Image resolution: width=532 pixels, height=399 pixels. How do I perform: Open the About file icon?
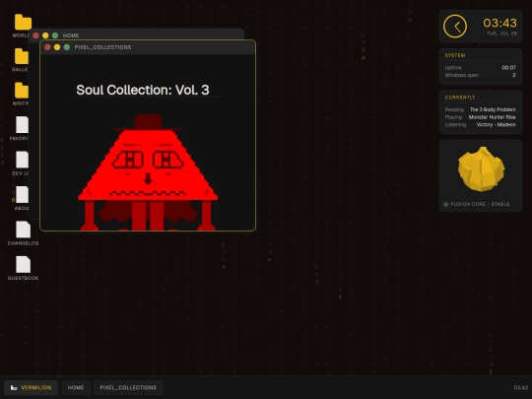click(x=22, y=195)
